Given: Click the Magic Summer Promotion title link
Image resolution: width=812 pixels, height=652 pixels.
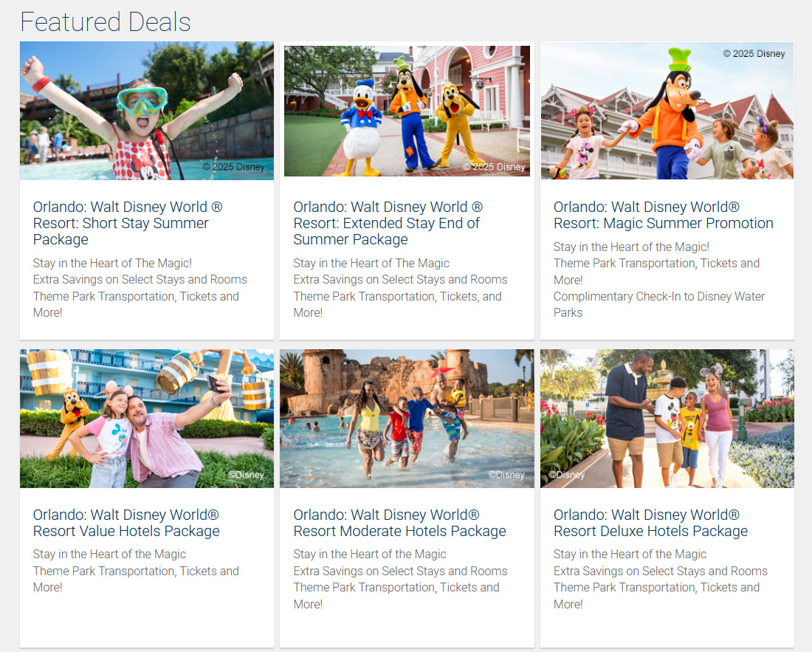Looking at the screenshot, I should click(664, 215).
